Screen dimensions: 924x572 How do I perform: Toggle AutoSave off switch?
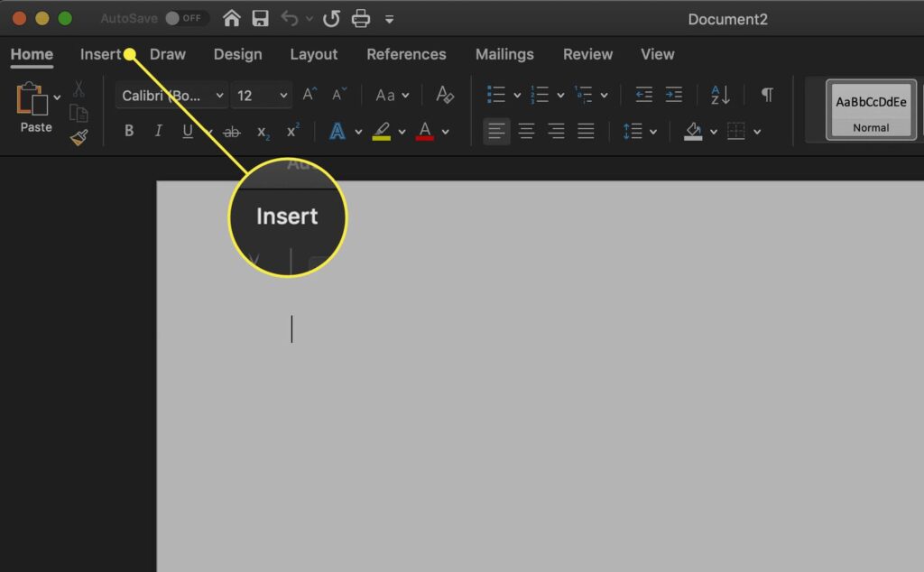pyautogui.click(x=187, y=18)
